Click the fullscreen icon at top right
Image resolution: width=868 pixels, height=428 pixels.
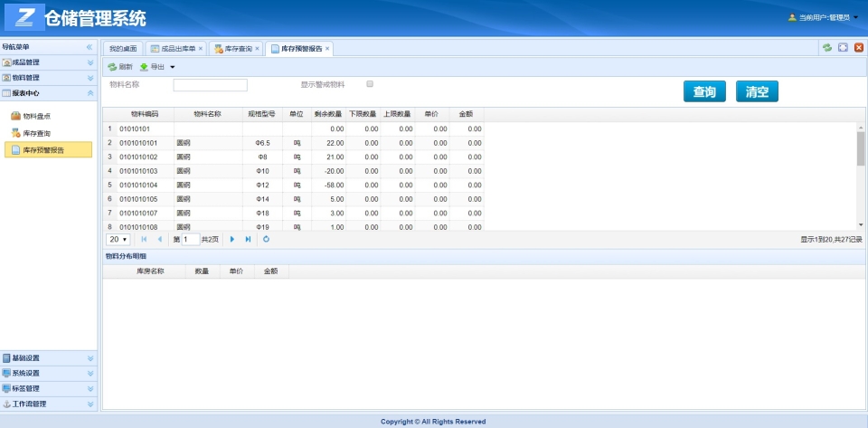tap(843, 48)
